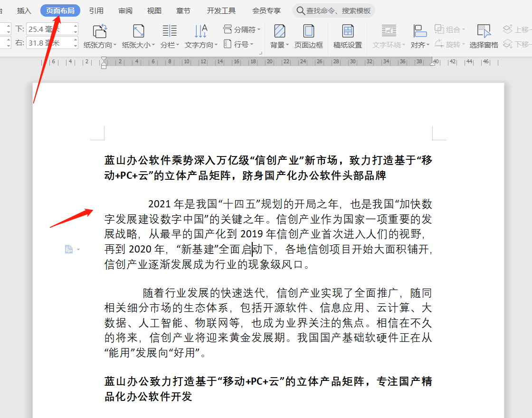This screenshot has height=418, width=532.
Task: Click the right indent marker on ruler
Action: [x=432, y=63]
